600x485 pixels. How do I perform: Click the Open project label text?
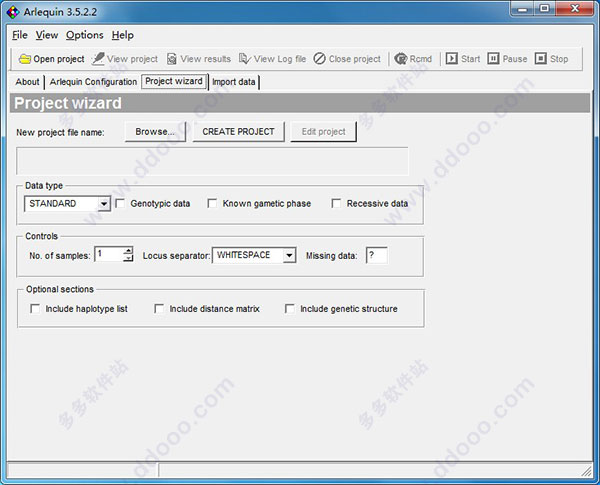59,59
